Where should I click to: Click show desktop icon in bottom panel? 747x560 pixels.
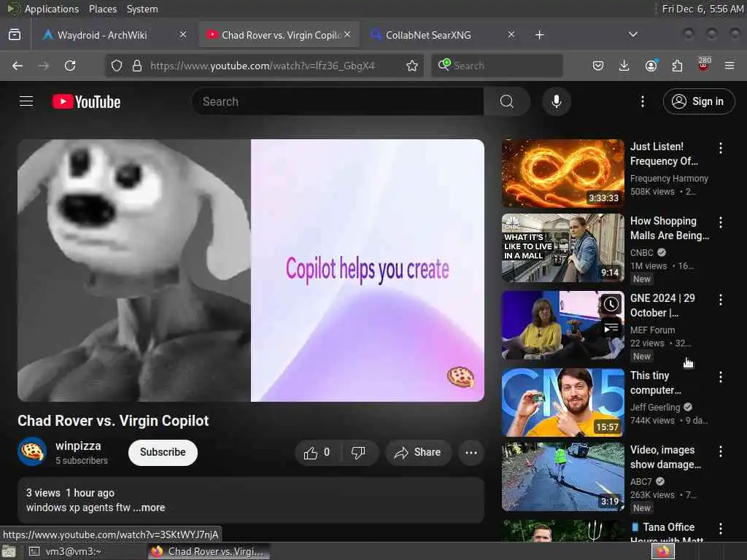[x=8, y=552]
